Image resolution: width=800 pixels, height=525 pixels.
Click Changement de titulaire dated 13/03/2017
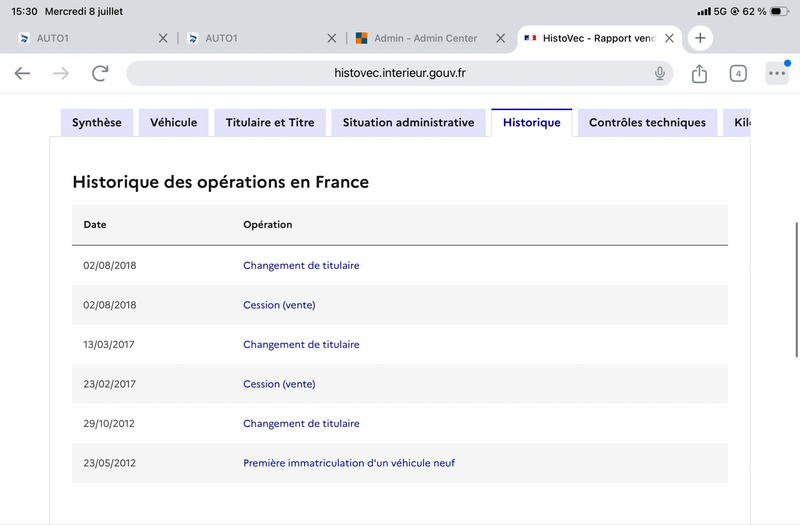click(x=301, y=344)
